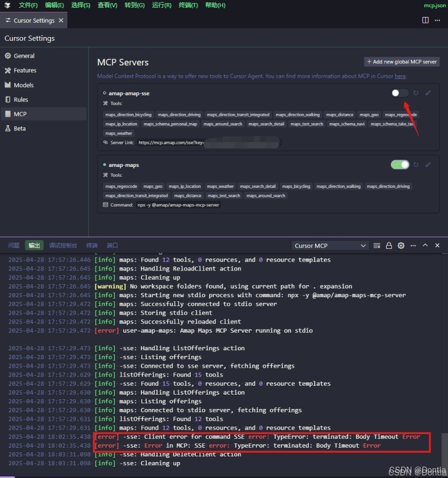Refresh the amap-maps server
The image size is (448, 478).
coord(416,165)
